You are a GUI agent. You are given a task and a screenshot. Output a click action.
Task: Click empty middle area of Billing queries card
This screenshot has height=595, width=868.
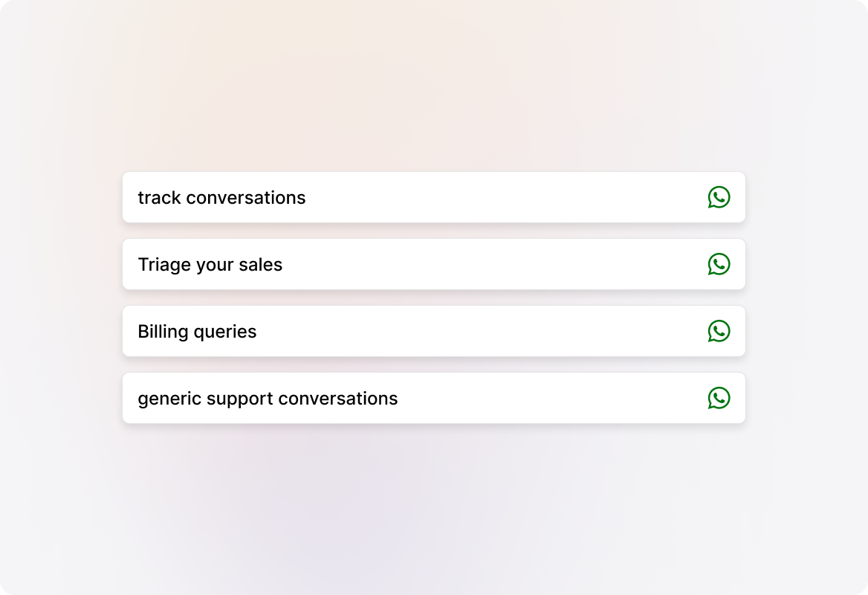pos(483,332)
